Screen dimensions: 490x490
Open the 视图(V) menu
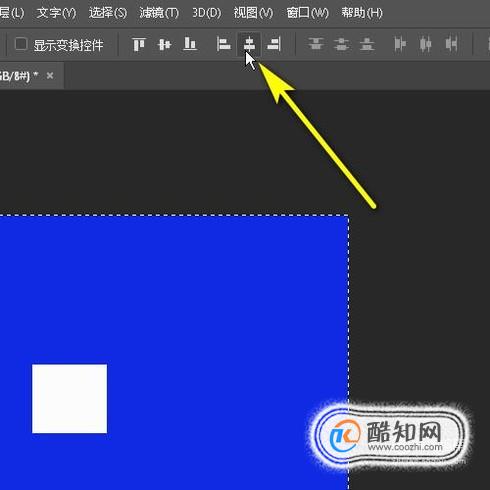pos(253,13)
